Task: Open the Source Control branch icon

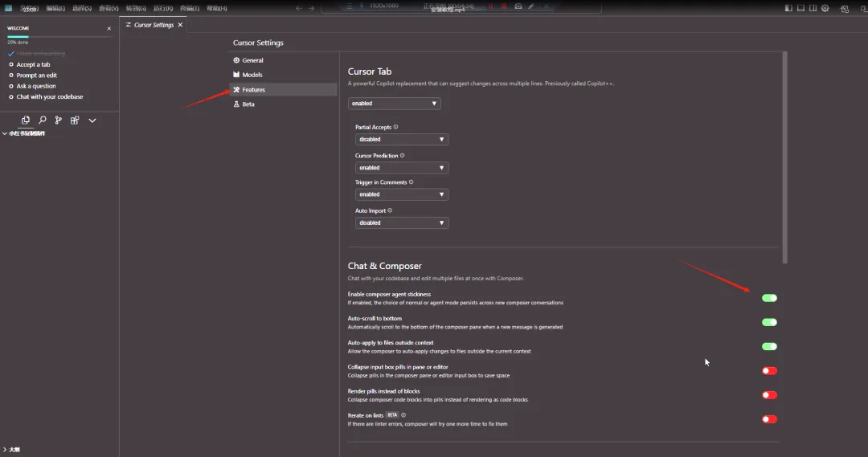Action: click(x=58, y=120)
